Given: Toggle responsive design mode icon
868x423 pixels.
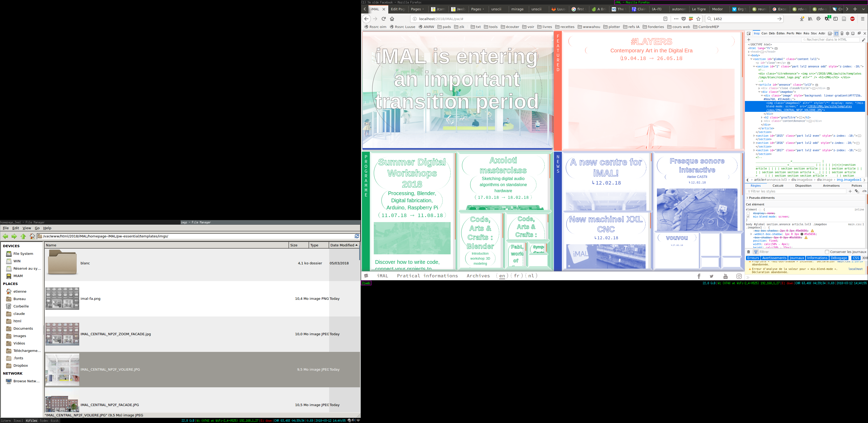Looking at the screenshot, I should (x=842, y=33).
